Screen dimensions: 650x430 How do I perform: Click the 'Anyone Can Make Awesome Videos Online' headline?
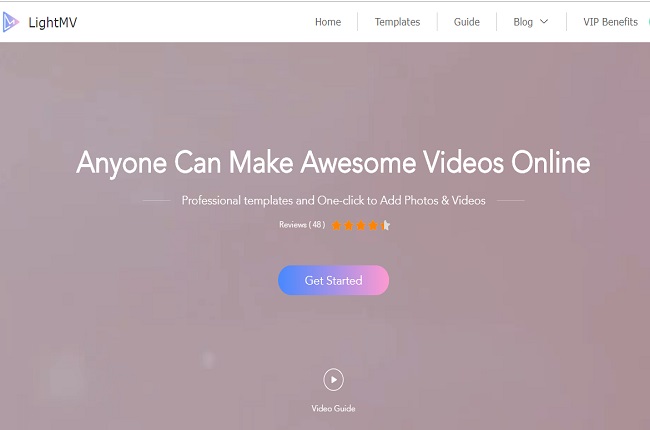pyautogui.click(x=333, y=163)
